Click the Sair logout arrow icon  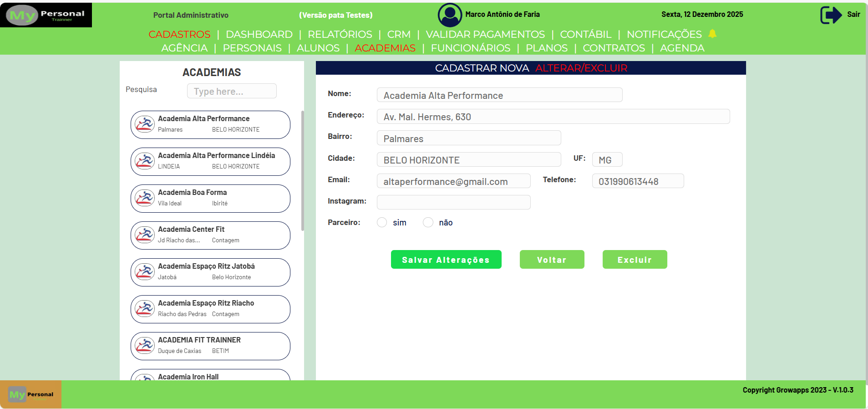(831, 15)
